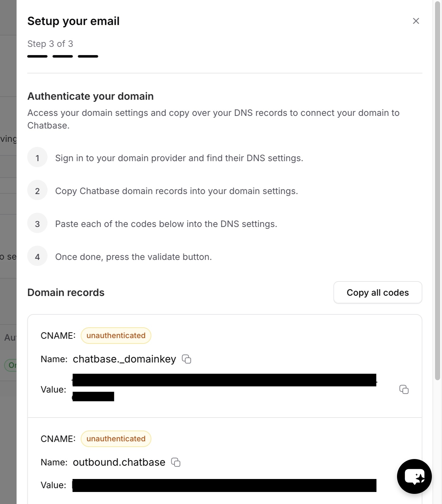
Task: Close the Setup your email dialog
Action: 416,21
